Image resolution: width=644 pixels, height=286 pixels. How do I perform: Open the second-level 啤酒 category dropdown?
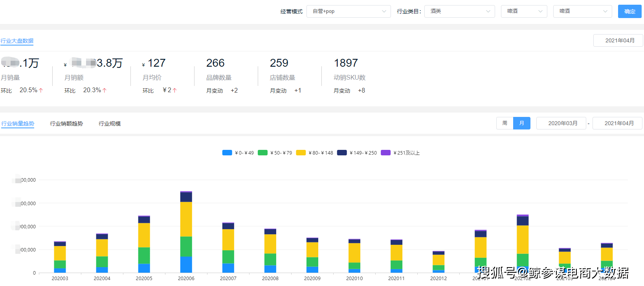pyautogui.click(x=524, y=11)
